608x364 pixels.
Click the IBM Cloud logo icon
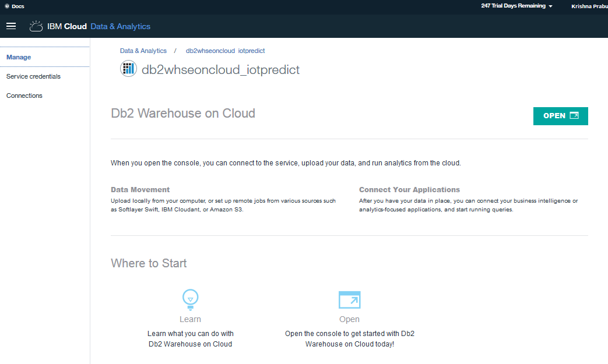[x=36, y=26]
